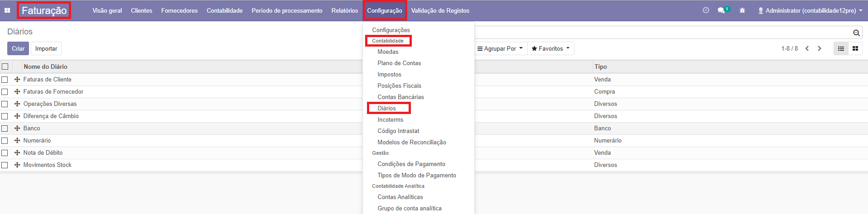868x214 pixels.
Task: Check the Faturas de Cliente row checkbox
Action: tap(5, 80)
